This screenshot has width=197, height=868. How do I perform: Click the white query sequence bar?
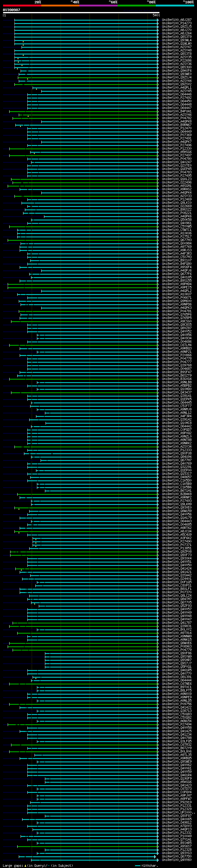point(81,12)
